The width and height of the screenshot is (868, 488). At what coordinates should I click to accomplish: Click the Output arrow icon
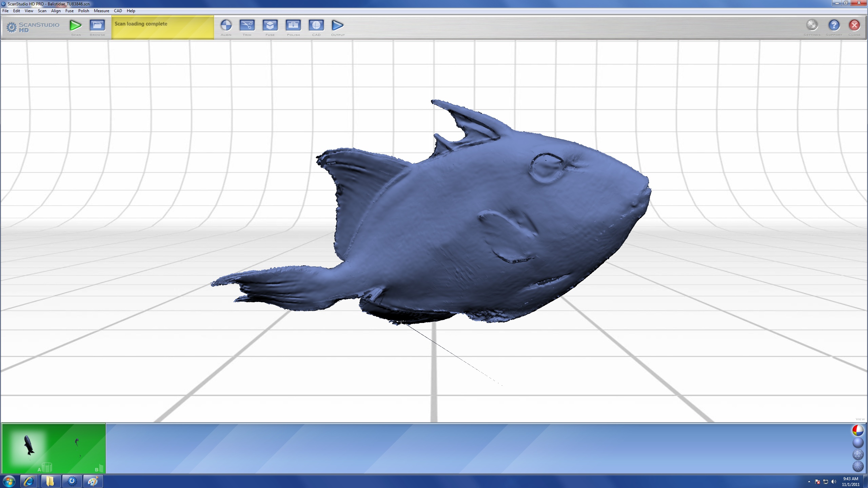(337, 25)
